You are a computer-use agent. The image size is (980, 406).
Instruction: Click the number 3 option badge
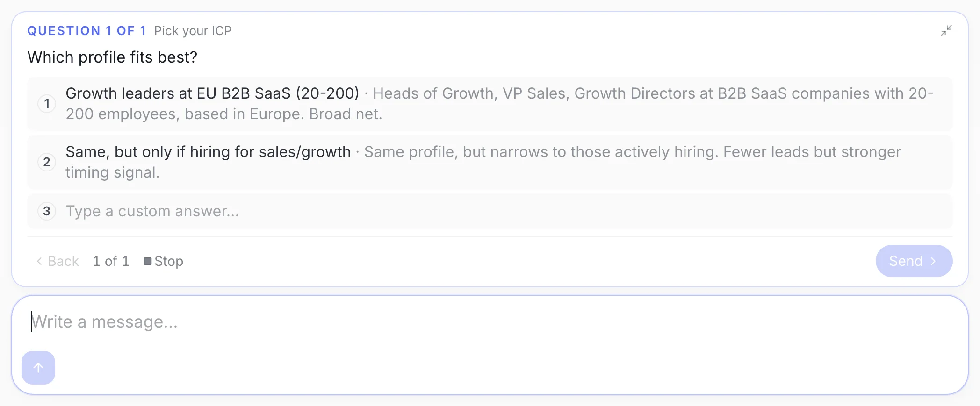(x=47, y=211)
